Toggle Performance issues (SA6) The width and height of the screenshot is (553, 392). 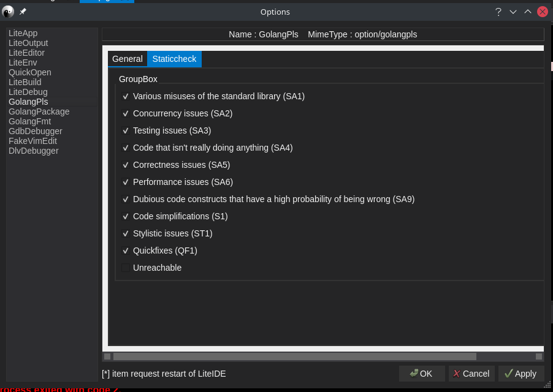pos(126,182)
